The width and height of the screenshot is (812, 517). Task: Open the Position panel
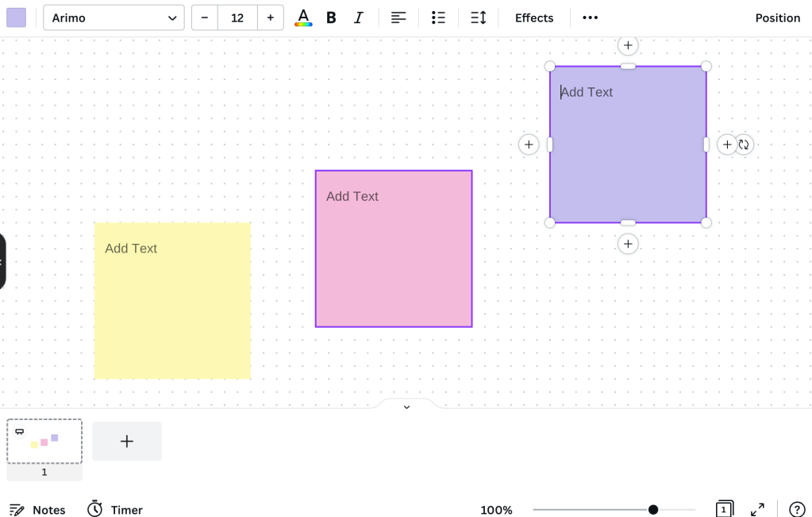777,17
